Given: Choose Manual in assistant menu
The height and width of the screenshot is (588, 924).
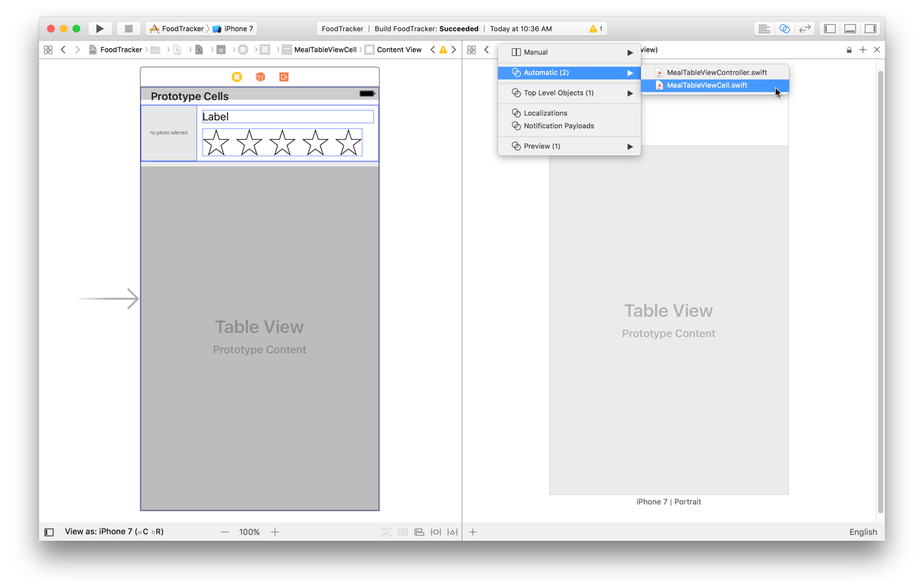Looking at the screenshot, I should pos(569,52).
